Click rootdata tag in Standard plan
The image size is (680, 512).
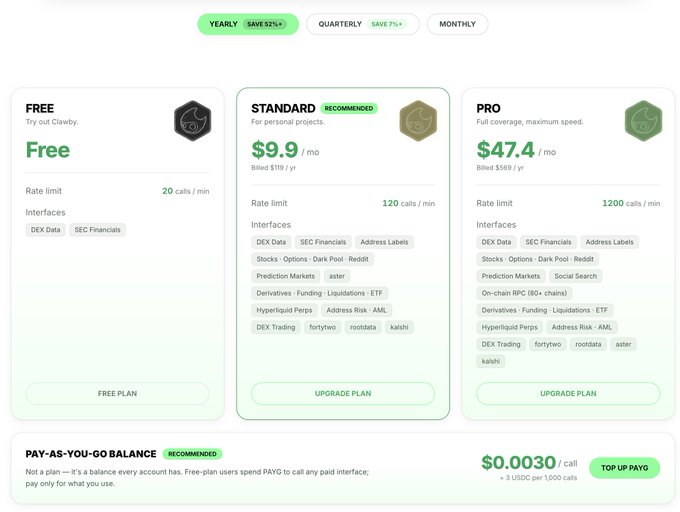(x=363, y=327)
